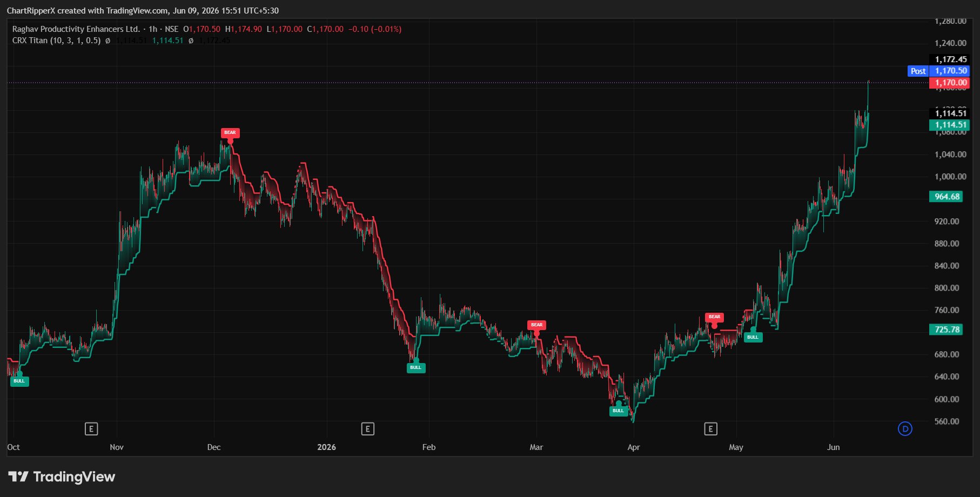The image size is (980, 497).
Task: Select the CRX Titan (10, 3, 1, 0.5) indicator
Action: (x=56, y=41)
